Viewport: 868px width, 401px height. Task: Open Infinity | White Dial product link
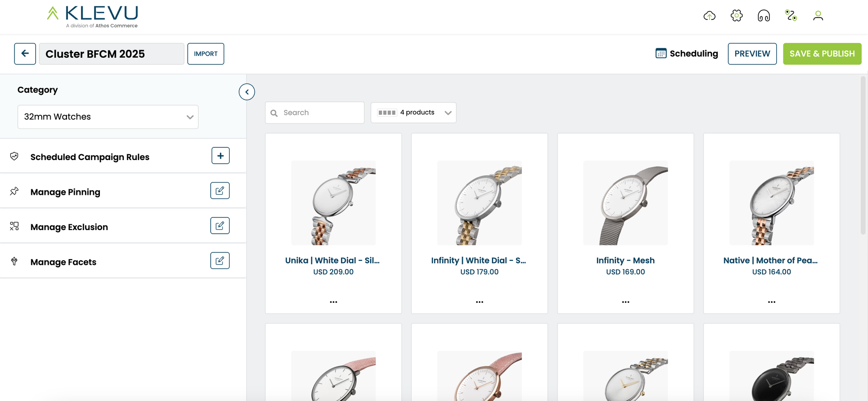click(x=479, y=260)
